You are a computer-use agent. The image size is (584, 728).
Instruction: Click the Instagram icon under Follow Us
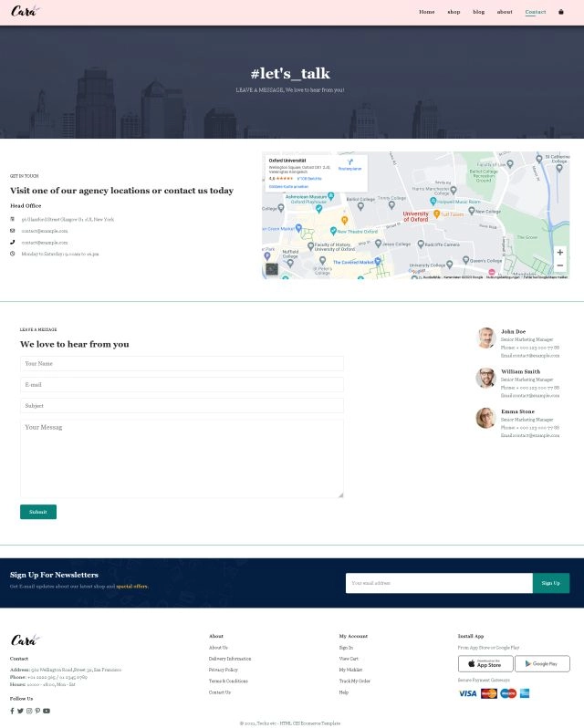point(29,711)
